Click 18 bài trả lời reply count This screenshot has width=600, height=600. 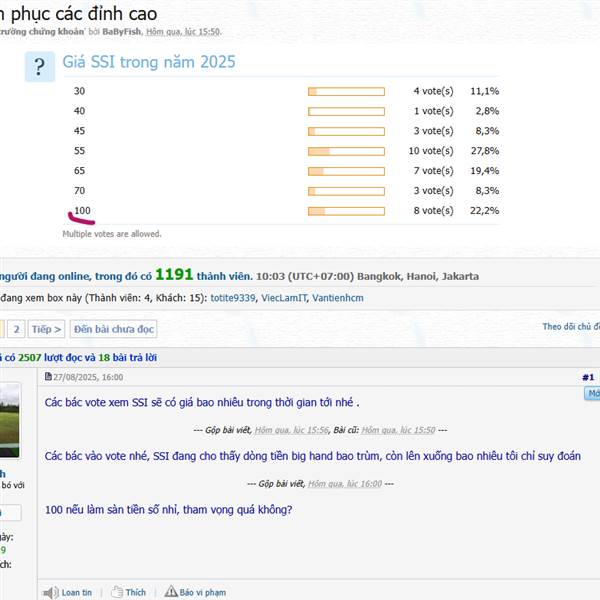click(x=127, y=358)
